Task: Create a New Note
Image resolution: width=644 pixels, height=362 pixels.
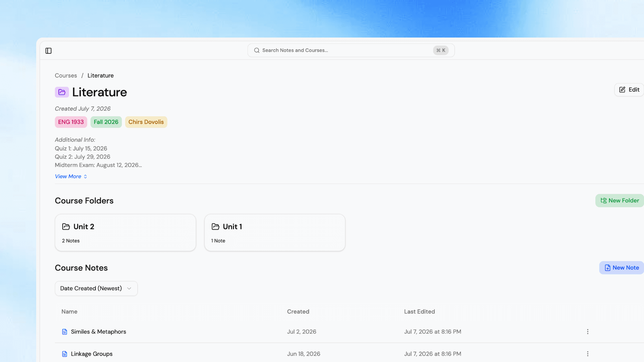Action: (622, 267)
